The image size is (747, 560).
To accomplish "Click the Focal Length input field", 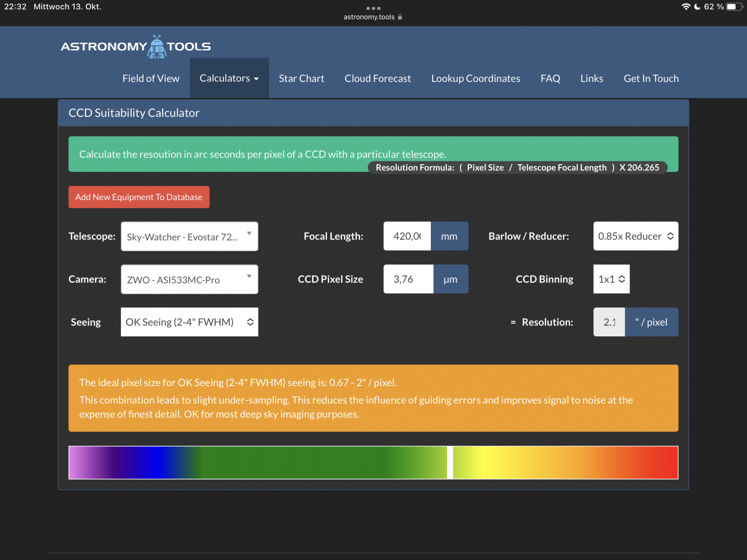I will click(x=407, y=236).
